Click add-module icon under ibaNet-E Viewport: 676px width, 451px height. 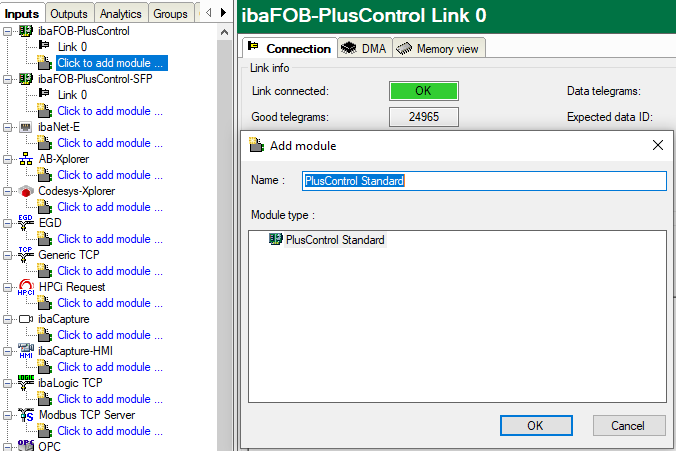44,143
